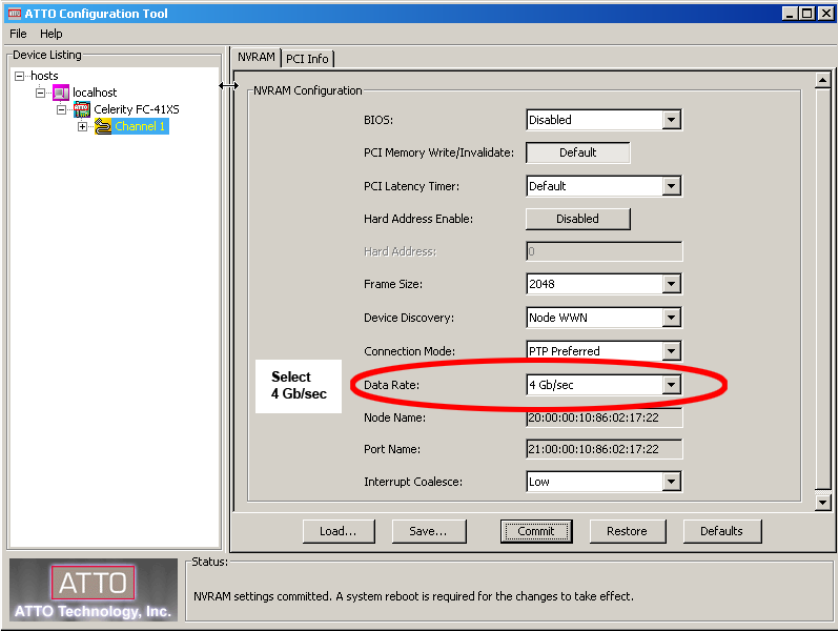This screenshot has width=838, height=631.
Task: Switch to the PCI Info tab
Action: click(x=307, y=59)
